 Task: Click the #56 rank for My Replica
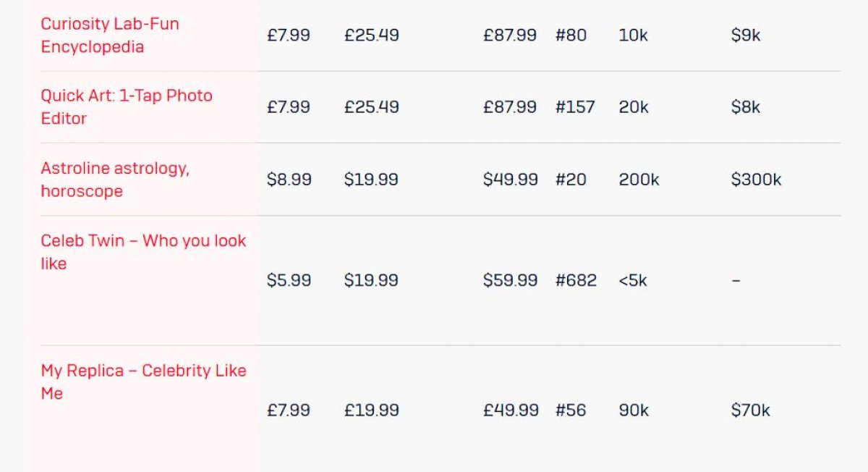[571, 410]
